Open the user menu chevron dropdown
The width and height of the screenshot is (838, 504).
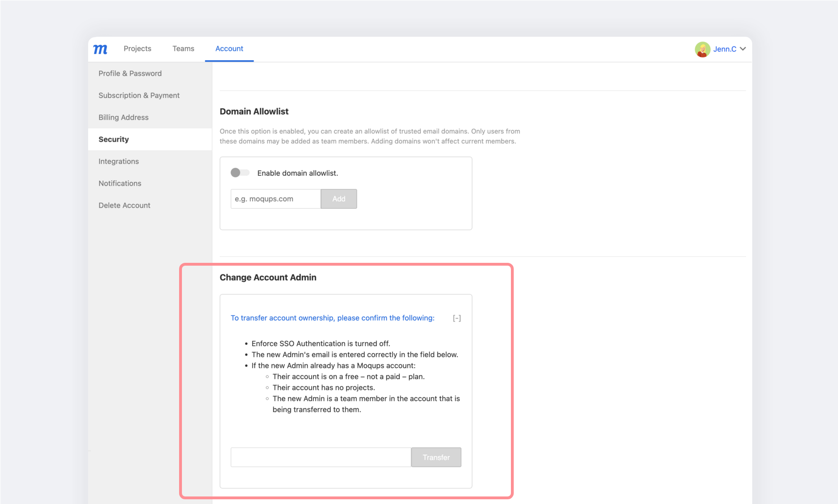click(x=743, y=49)
